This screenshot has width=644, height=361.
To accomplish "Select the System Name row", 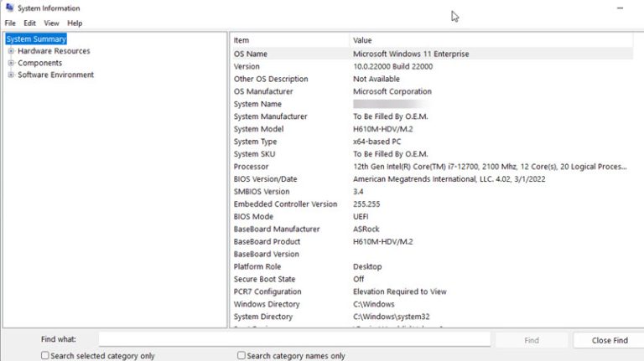I will tap(432, 104).
